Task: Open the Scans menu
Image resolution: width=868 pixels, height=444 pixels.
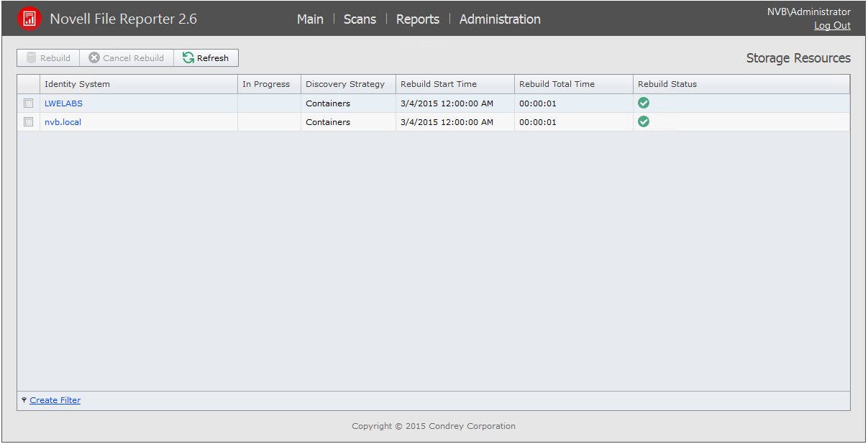Action: pyautogui.click(x=360, y=19)
